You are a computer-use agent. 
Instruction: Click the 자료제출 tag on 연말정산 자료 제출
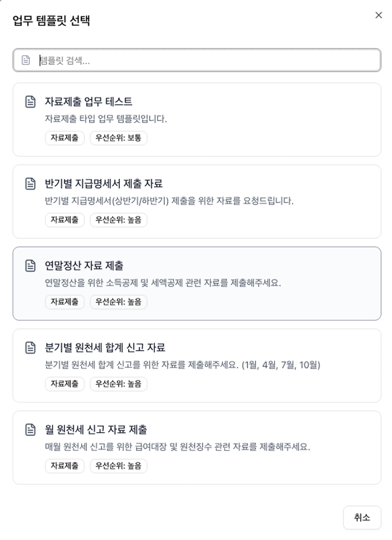65,302
